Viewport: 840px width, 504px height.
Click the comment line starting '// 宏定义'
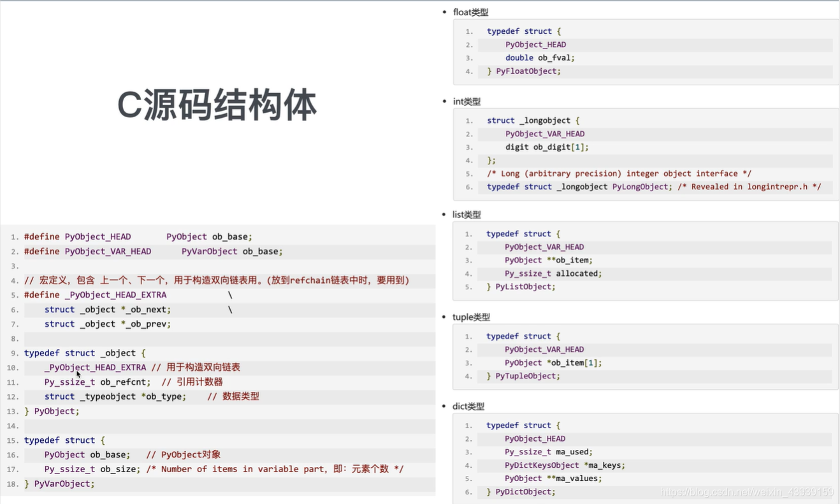point(217,280)
